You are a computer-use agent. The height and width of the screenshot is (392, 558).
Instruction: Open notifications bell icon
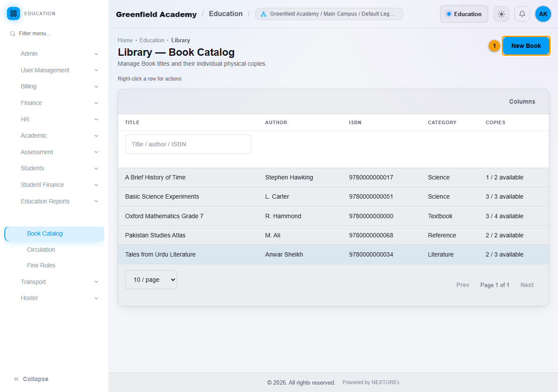[x=522, y=14]
